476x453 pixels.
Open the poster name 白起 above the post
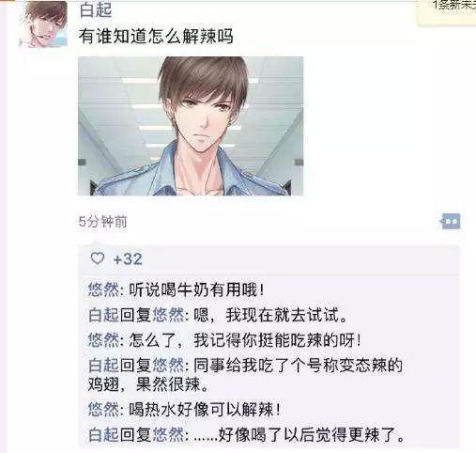96,9
